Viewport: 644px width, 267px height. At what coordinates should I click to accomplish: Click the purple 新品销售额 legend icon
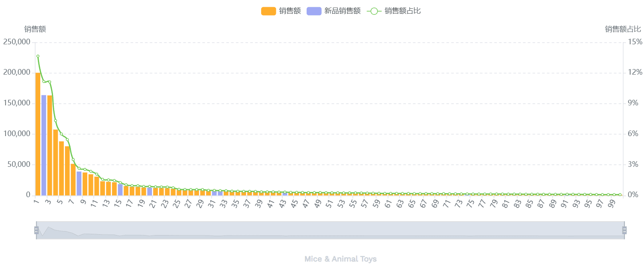(x=314, y=11)
